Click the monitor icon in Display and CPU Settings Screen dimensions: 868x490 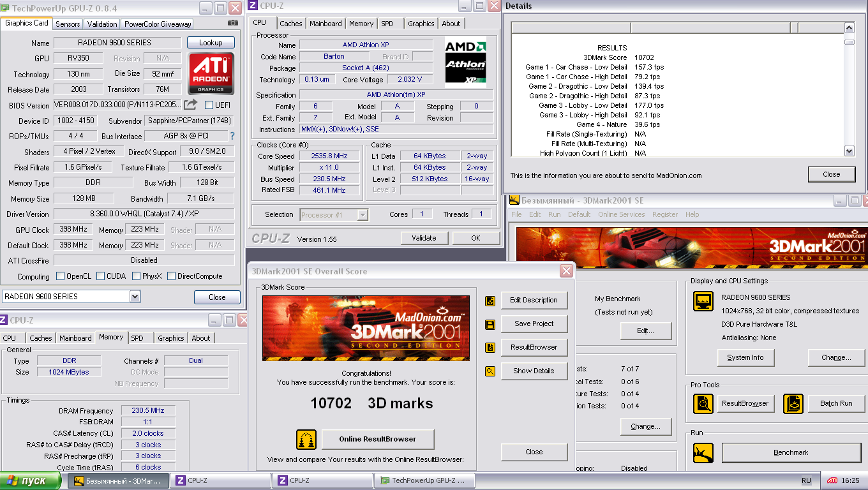point(703,301)
